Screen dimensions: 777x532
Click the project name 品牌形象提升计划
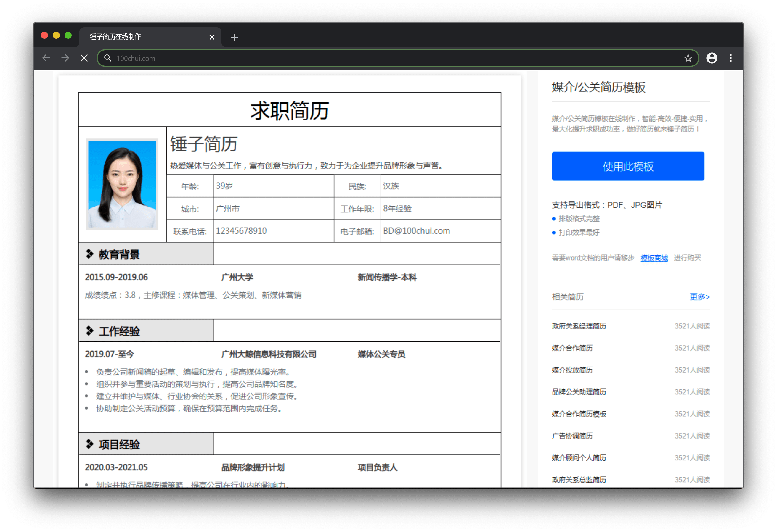coord(253,467)
